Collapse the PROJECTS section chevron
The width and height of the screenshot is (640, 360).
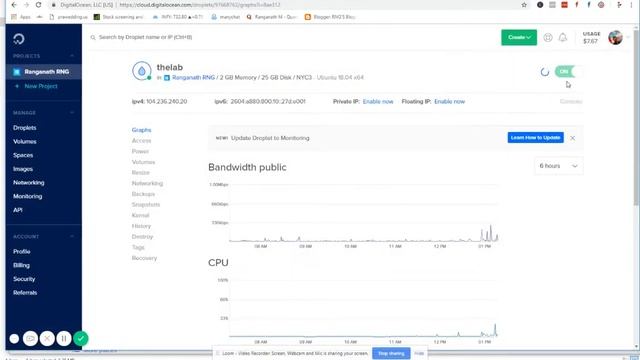click(72, 56)
